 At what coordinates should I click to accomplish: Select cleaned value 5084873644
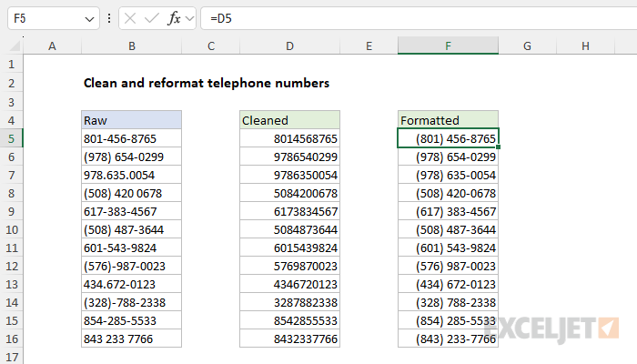pos(289,229)
